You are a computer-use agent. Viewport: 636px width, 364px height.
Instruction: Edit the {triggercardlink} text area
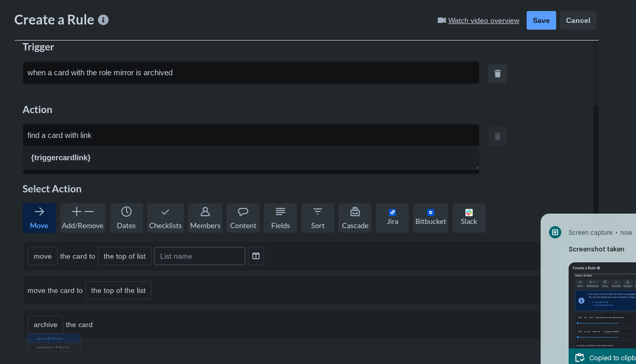(251, 158)
